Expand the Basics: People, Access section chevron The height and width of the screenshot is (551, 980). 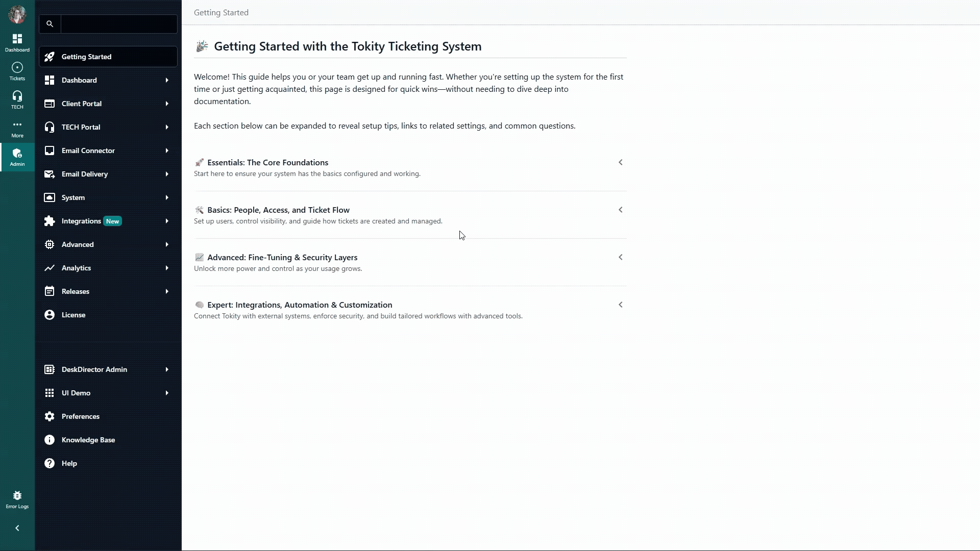tap(620, 210)
